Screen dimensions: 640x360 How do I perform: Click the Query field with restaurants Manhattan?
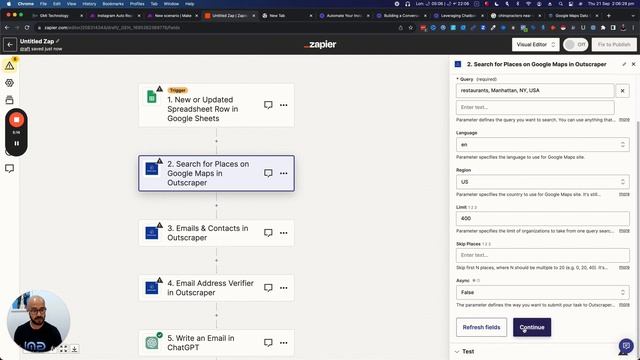535,91
